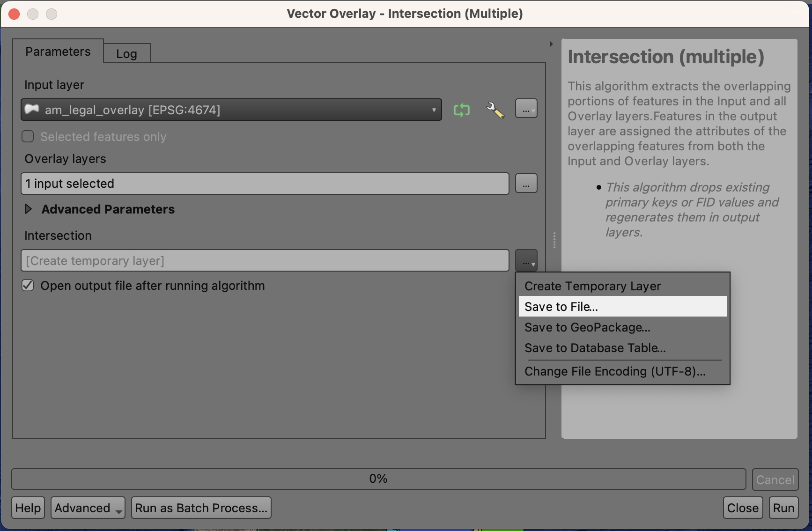Open the Input layer dropdown am_legal_overlay
Image resolution: width=812 pixels, height=531 pixels.
[231, 110]
